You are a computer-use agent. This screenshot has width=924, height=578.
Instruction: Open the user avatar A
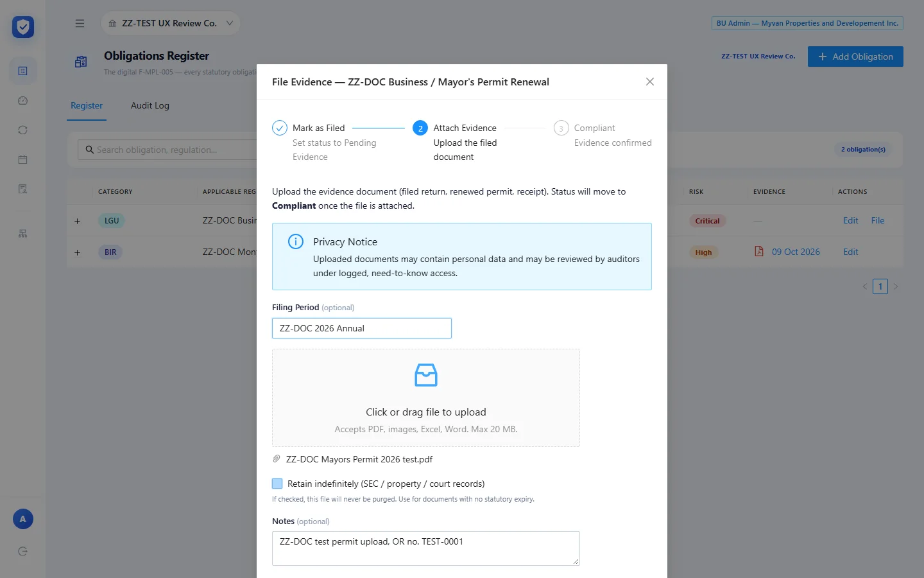23,519
